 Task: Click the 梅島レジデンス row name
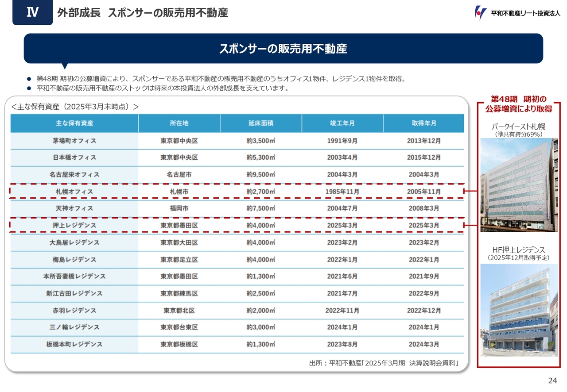click(74, 259)
